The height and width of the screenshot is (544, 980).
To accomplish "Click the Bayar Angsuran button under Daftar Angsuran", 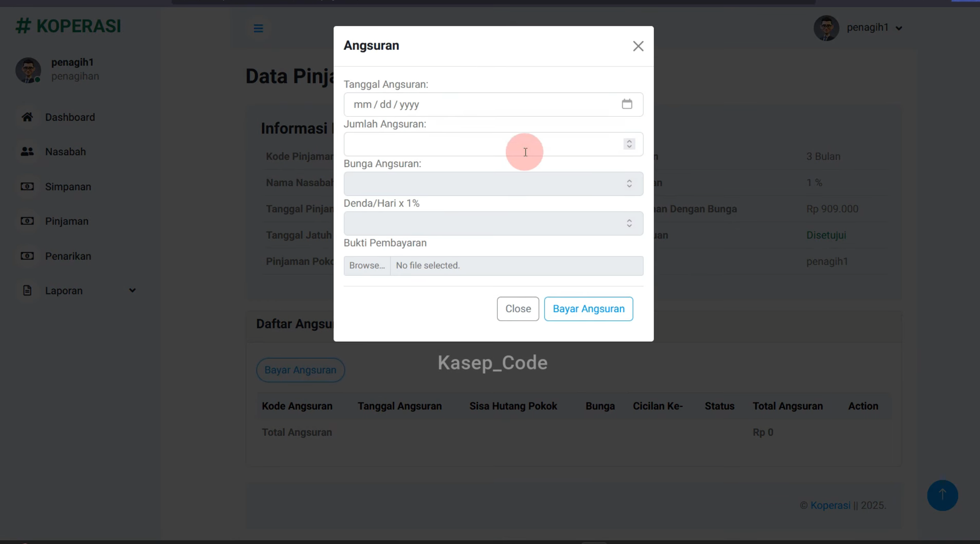I will [300, 370].
